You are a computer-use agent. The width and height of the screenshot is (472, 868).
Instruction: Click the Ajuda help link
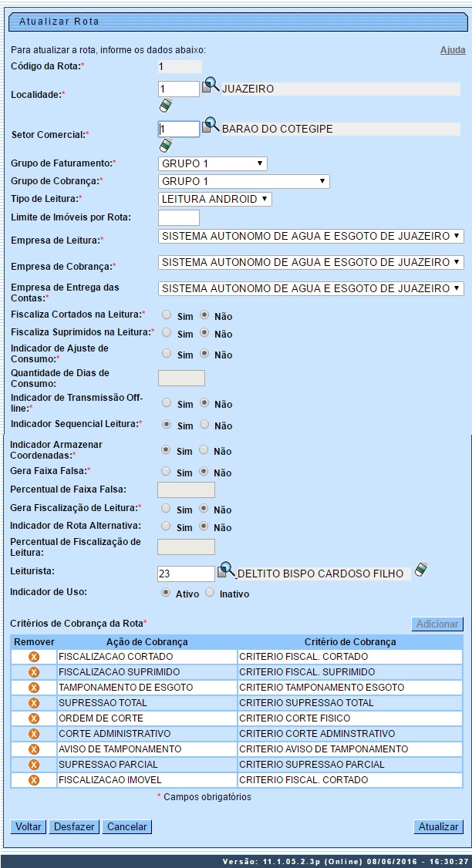pos(453,50)
